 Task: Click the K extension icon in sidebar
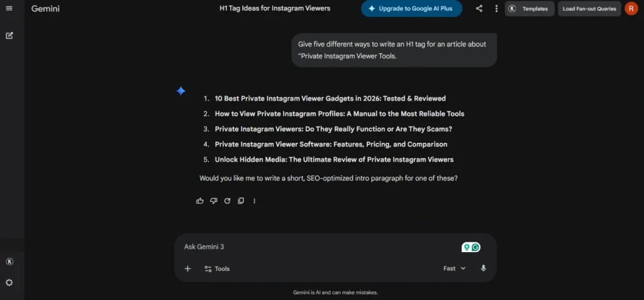coord(9,262)
